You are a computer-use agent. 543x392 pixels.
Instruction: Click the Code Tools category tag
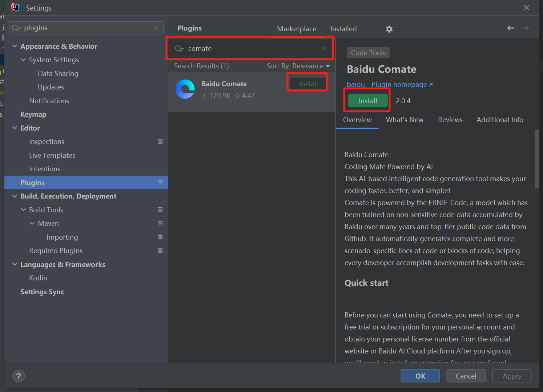(x=368, y=53)
